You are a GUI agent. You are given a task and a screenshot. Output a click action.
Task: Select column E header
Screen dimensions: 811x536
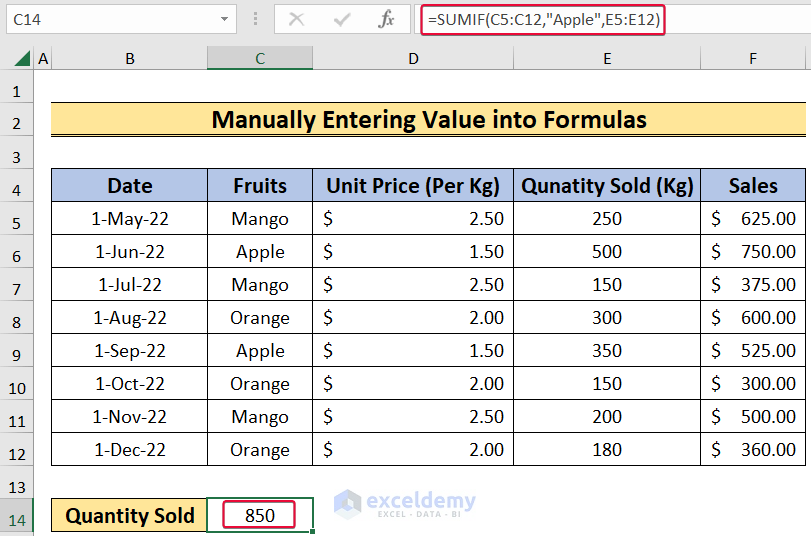[x=607, y=59]
